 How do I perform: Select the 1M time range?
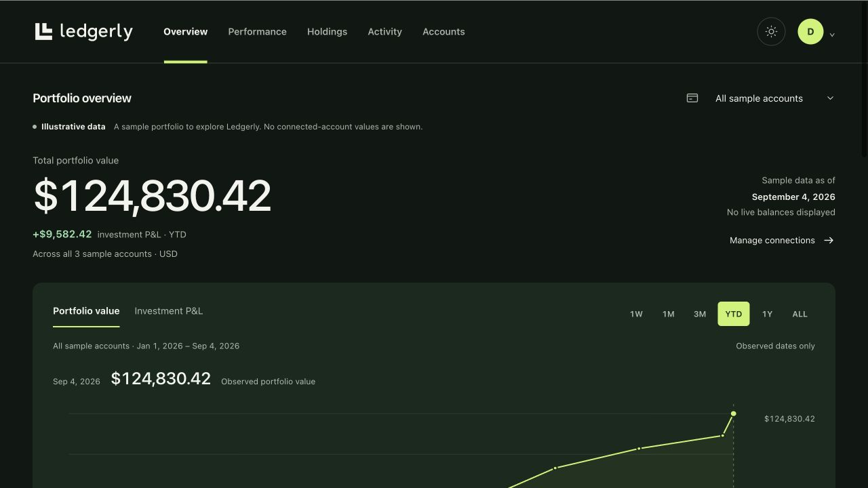pos(668,314)
